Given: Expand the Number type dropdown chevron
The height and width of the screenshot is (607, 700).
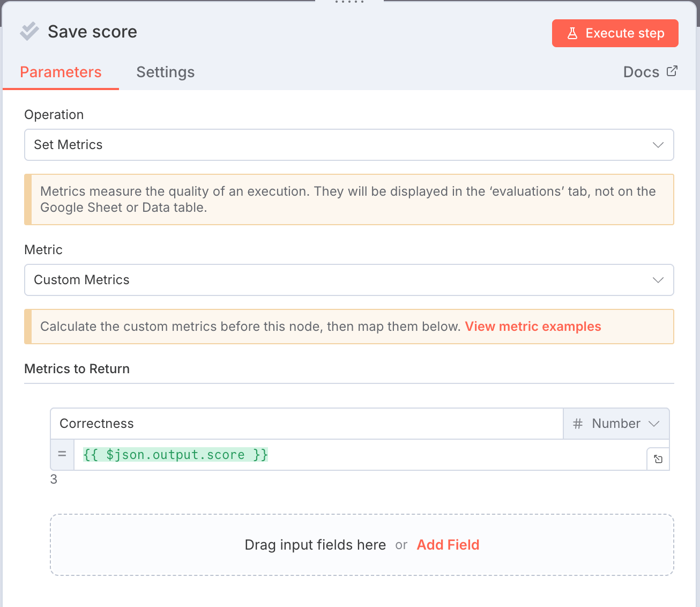Looking at the screenshot, I should [x=654, y=424].
